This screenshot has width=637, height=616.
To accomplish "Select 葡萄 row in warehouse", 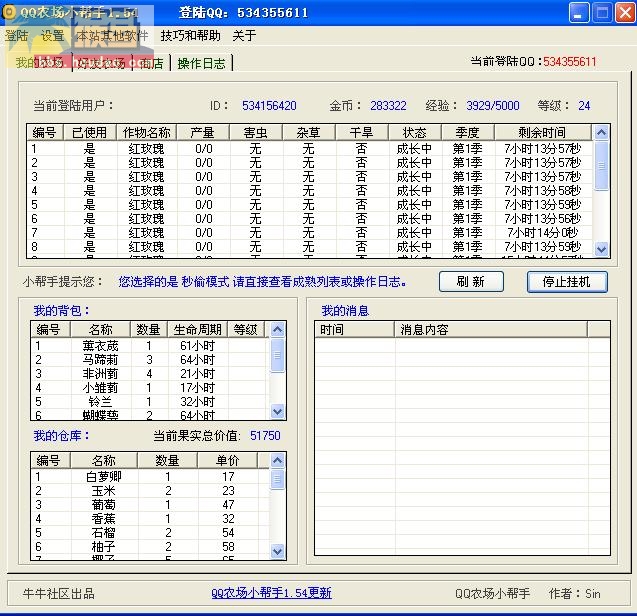I will point(150,505).
